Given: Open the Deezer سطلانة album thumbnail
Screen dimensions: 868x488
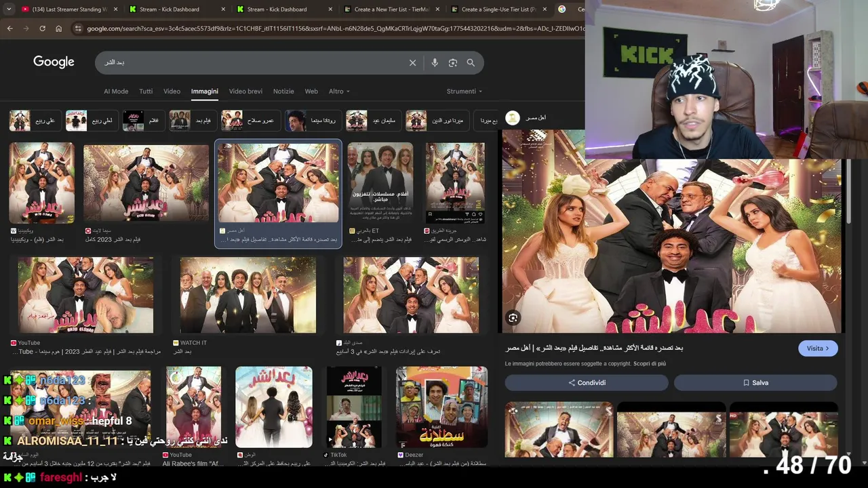Looking at the screenshot, I should [441, 407].
